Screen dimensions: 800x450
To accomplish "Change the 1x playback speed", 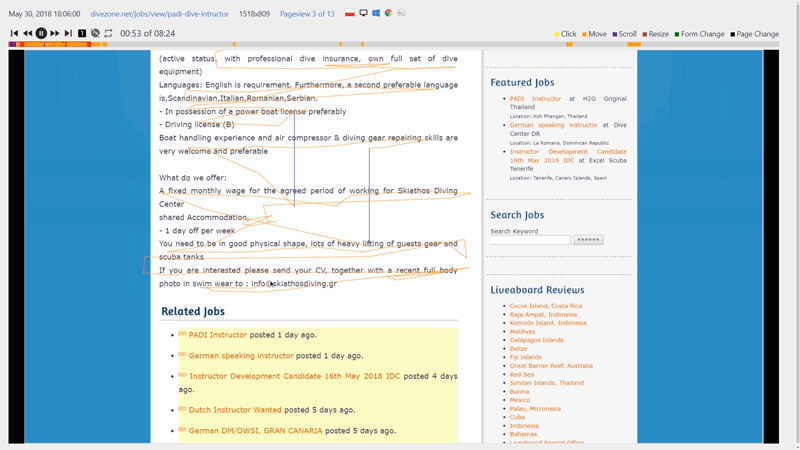I will click(x=82, y=33).
